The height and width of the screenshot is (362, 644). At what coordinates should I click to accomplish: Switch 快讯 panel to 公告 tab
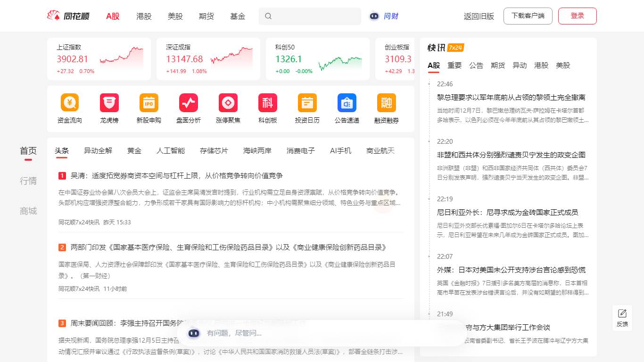click(476, 66)
